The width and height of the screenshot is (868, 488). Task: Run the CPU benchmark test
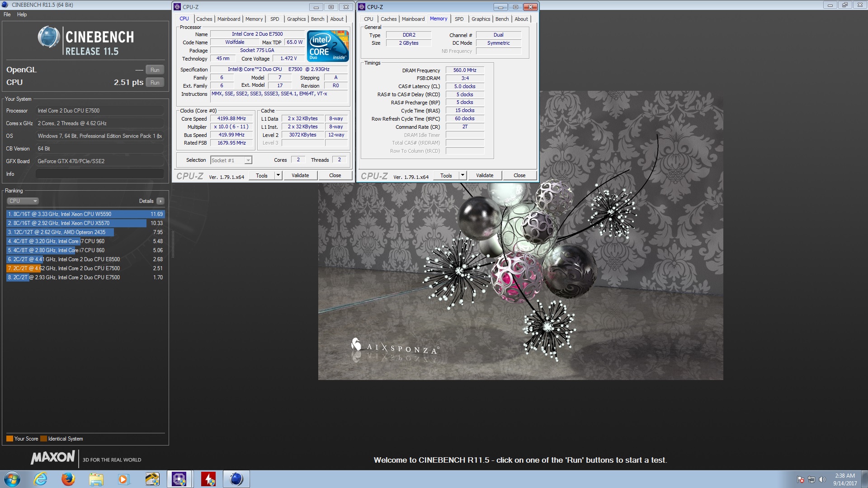point(155,83)
